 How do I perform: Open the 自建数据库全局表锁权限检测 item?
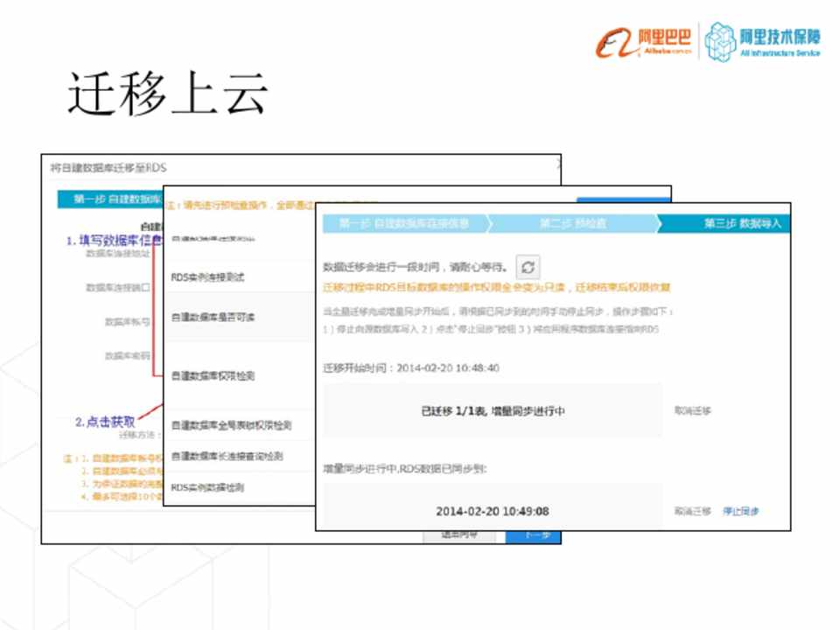coord(231,426)
